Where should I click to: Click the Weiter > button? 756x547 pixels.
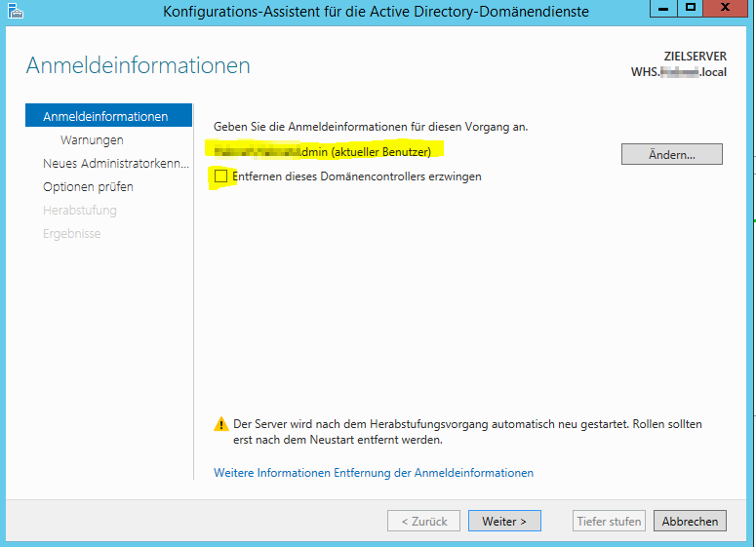[504, 522]
